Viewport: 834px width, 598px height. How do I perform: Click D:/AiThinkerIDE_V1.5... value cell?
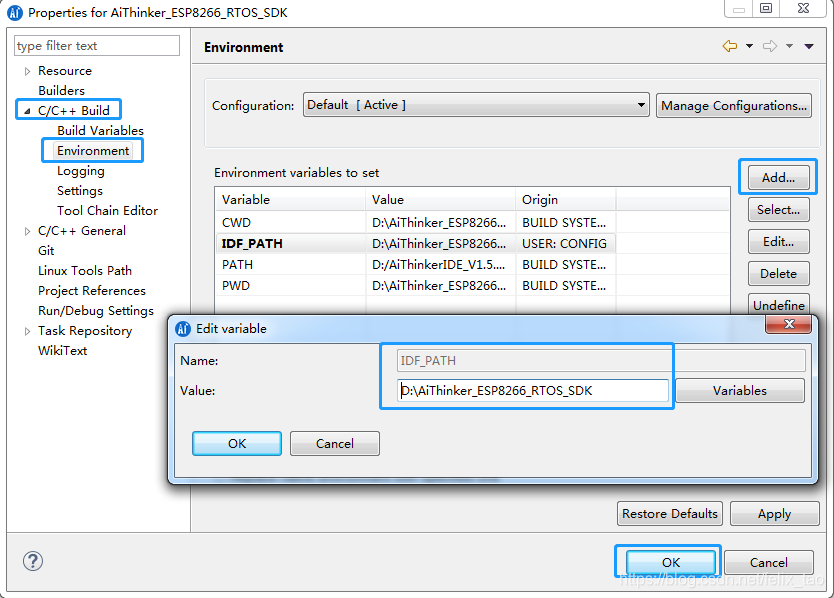(x=438, y=264)
